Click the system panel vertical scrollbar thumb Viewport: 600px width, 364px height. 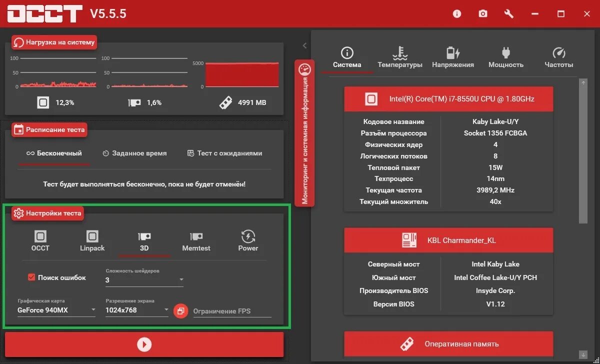coord(583,155)
